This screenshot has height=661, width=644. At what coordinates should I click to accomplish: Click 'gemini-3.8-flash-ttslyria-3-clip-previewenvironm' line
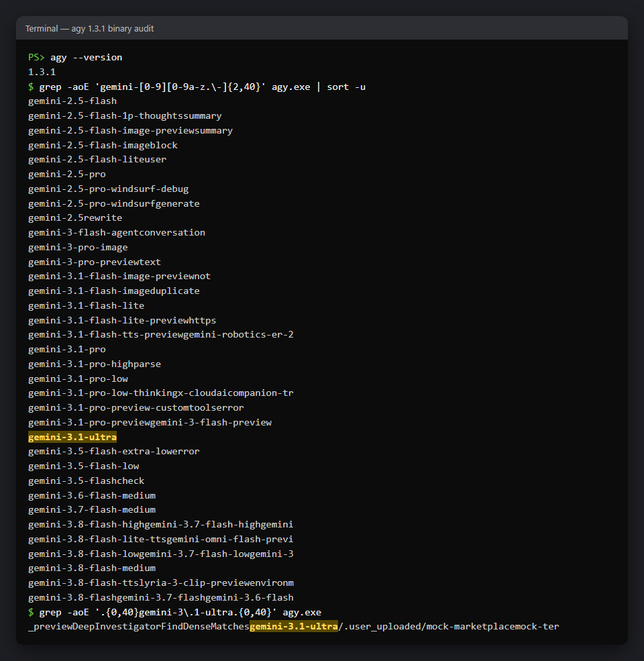point(161,583)
